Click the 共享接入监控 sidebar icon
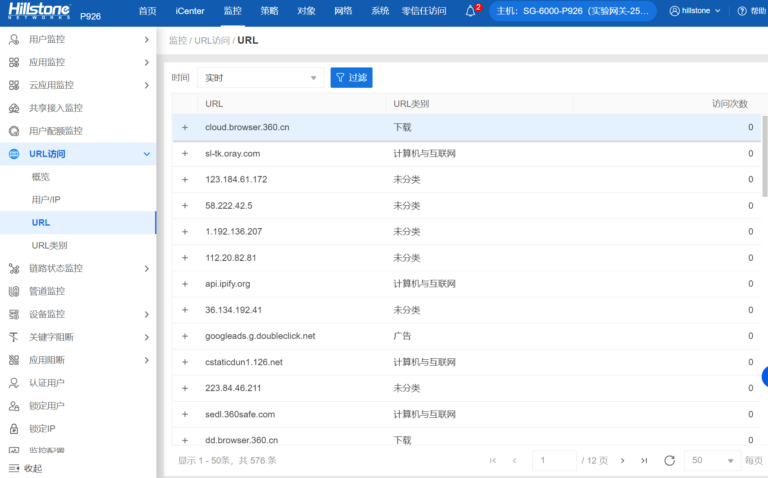The width and height of the screenshot is (768, 478). [x=14, y=108]
